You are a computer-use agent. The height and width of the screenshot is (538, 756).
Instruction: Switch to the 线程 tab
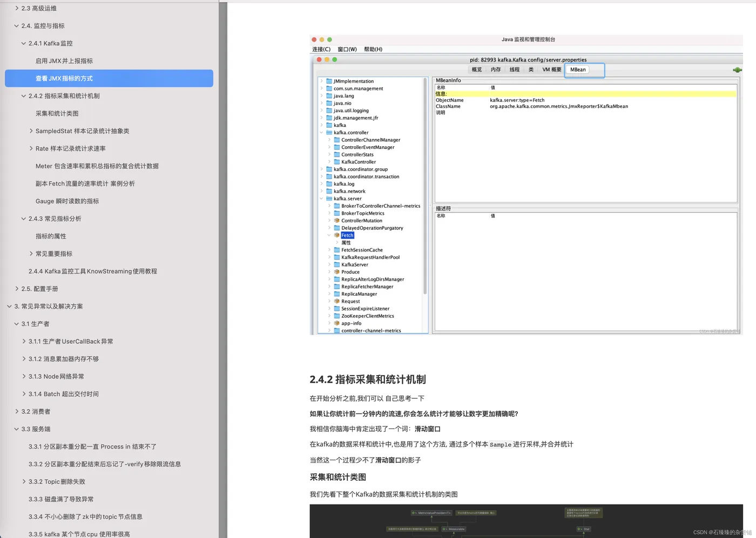(x=515, y=70)
